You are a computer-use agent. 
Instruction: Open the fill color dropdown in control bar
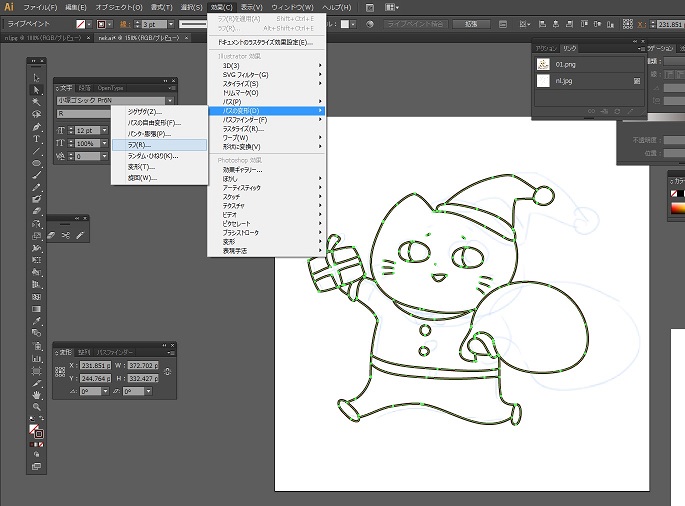tap(89, 24)
